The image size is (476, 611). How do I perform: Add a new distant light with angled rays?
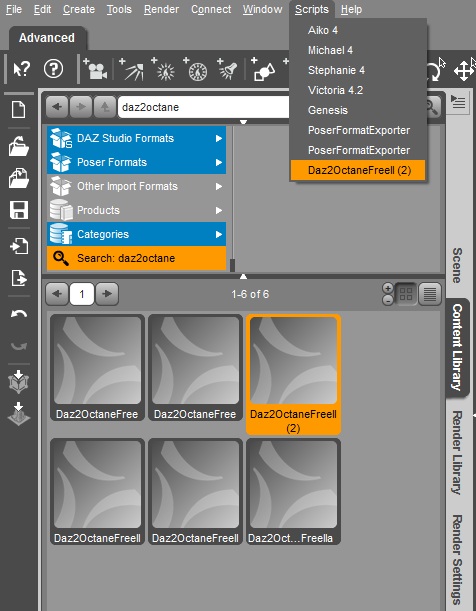(131, 69)
